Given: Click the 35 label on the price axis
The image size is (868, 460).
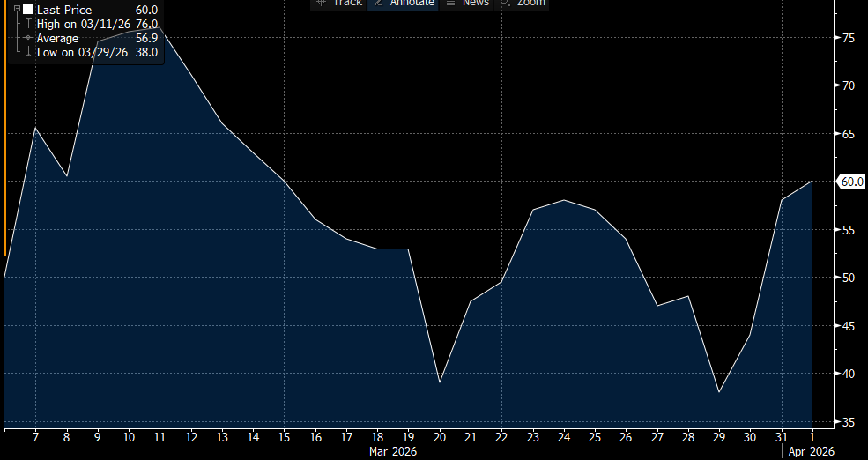Looking at the screenshot, I should coord(849,422).
